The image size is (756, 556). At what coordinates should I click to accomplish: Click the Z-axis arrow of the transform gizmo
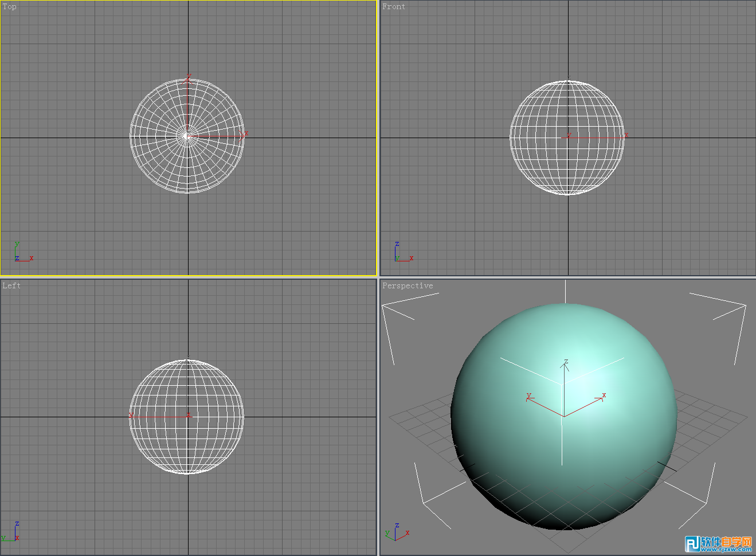[565, 367]
